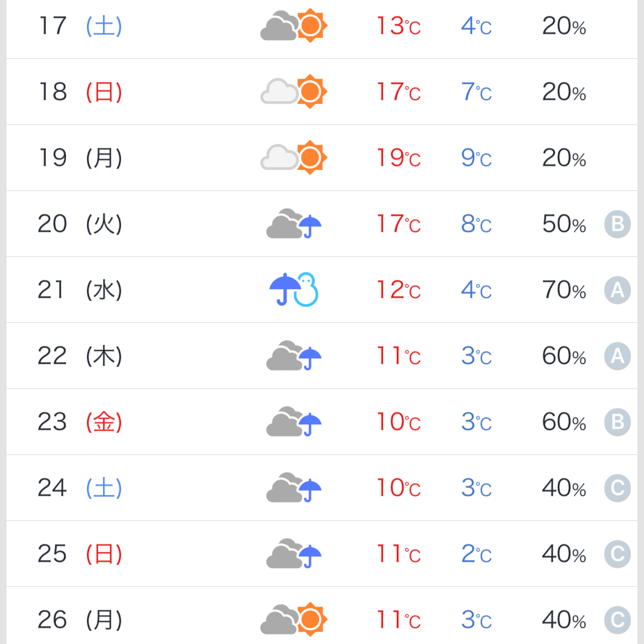Click the rain and snowman icon for the 21st
The width and height of the screenshot is (644, 644).
click(x=294, y=290)
